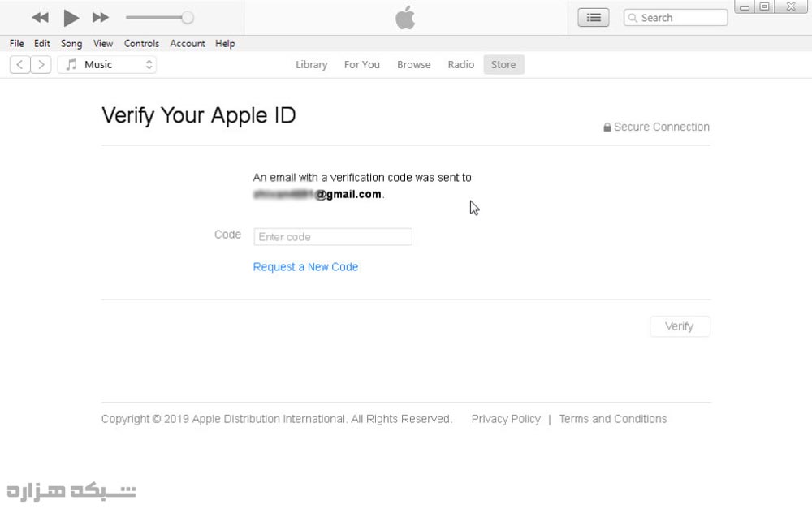Click the Verify Your Apple ID heading

coord(199,115)
